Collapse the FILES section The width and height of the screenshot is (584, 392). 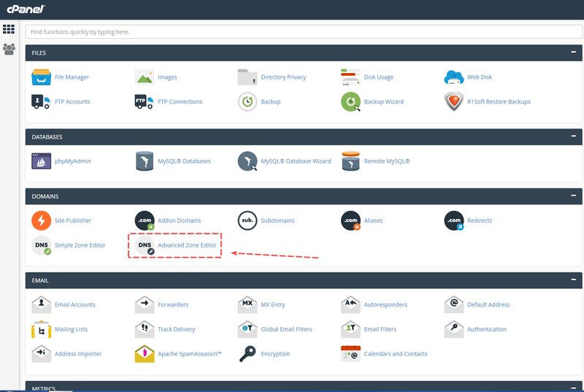click(574, 53)
